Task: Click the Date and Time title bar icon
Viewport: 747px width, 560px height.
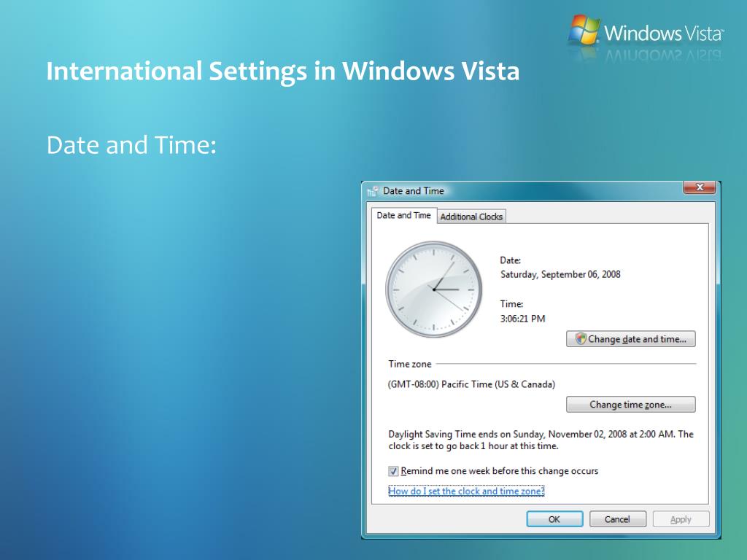Action: (373, 191)
